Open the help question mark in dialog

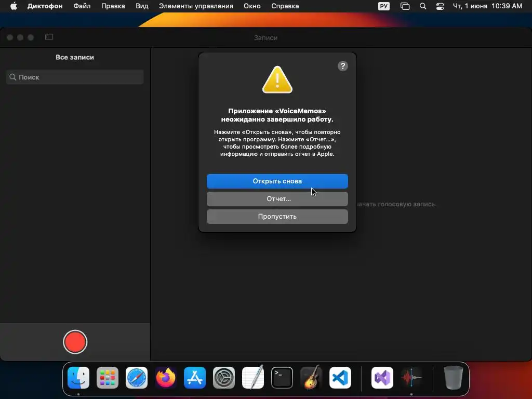(x=343, y=66)
